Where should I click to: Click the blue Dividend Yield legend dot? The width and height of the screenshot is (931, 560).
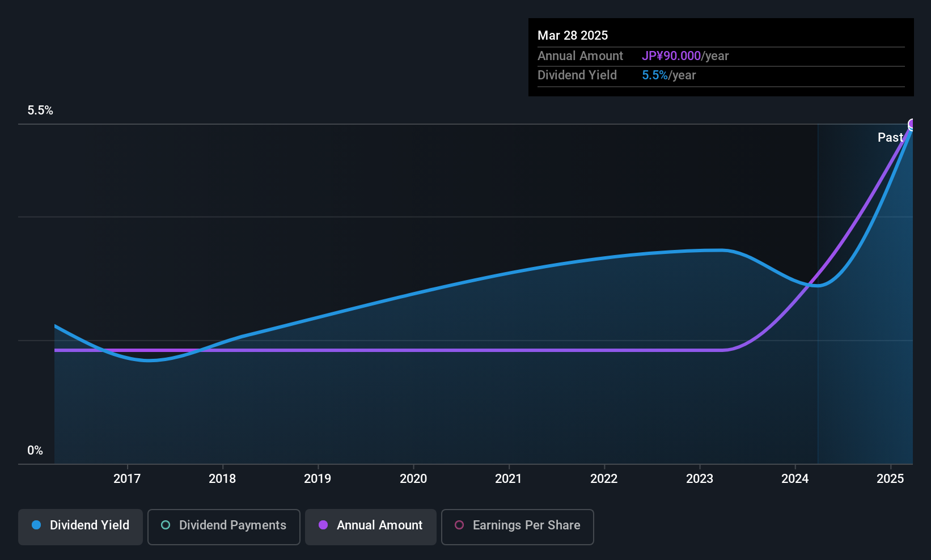[36, 525]
